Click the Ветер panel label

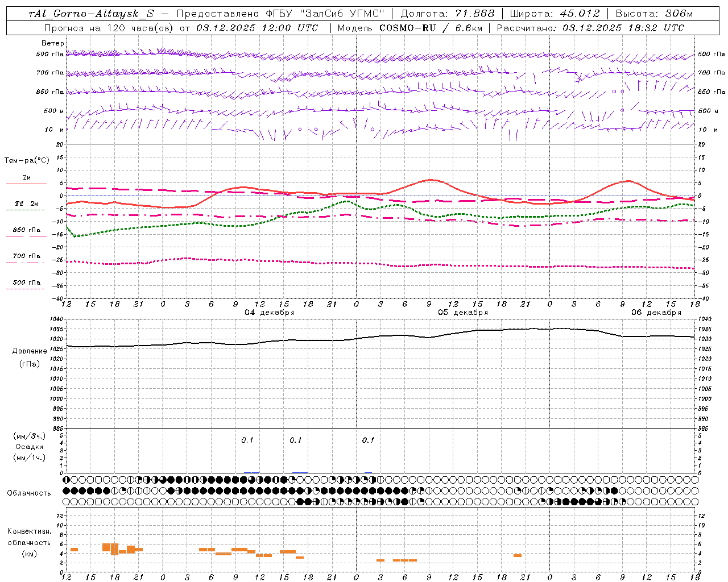point(53,43)
